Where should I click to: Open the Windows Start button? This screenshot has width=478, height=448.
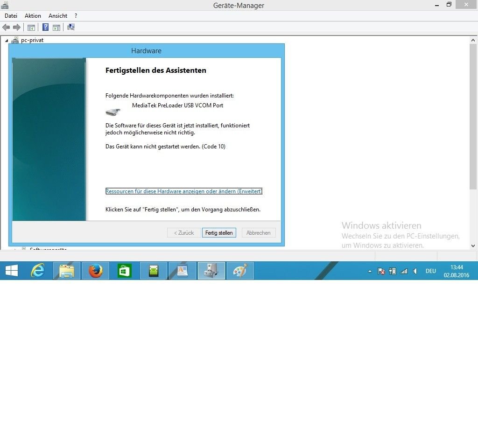click(12, 271)
